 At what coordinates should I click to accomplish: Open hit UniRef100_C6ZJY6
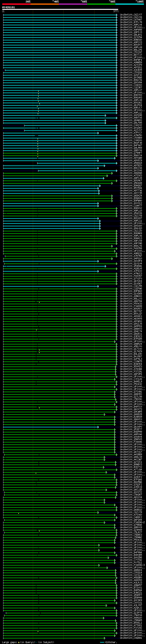pyautogui.click(x=131, y=17)
